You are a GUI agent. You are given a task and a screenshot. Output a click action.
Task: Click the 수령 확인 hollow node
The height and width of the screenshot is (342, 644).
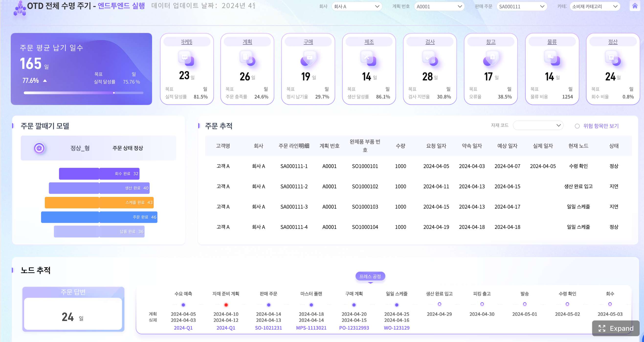pyautogui.click(x=567, y=304)
